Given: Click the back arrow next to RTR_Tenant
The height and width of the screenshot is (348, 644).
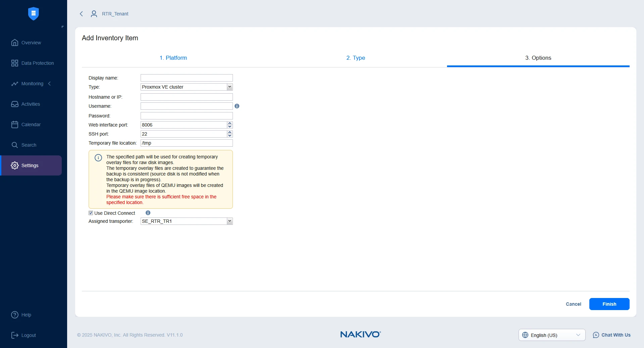Looking at the screenshot, I should (x=81, y=14).
